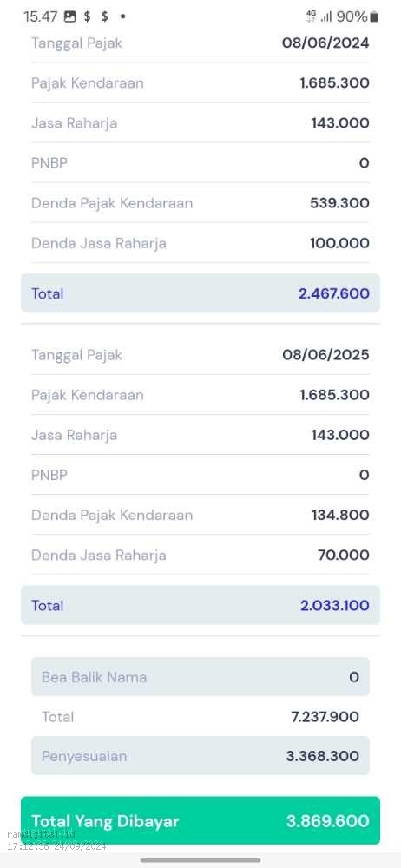Tap the signal strength bars icon
The width and height of the screenshot is (401, 868).
[326, 17]
